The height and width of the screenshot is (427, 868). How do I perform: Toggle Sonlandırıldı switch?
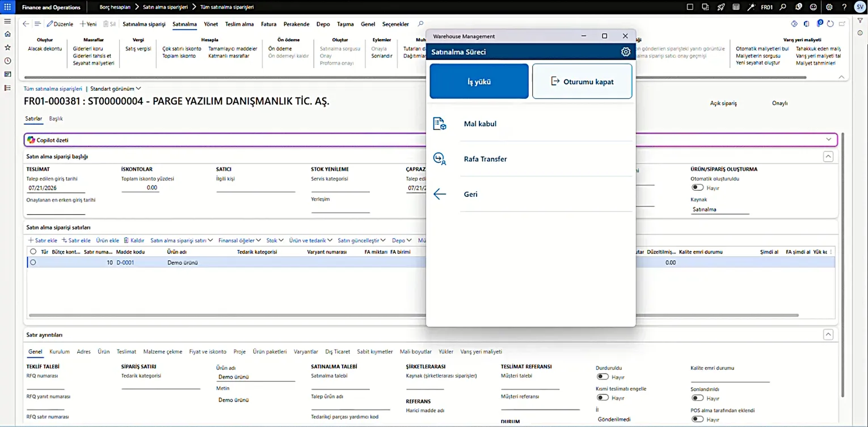tap(697, 398)
